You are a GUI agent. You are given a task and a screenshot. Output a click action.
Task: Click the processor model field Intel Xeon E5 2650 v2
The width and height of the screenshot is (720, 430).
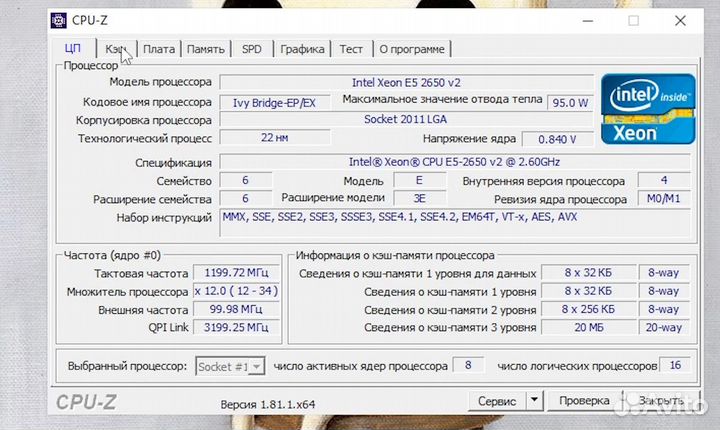coord(406,83)
